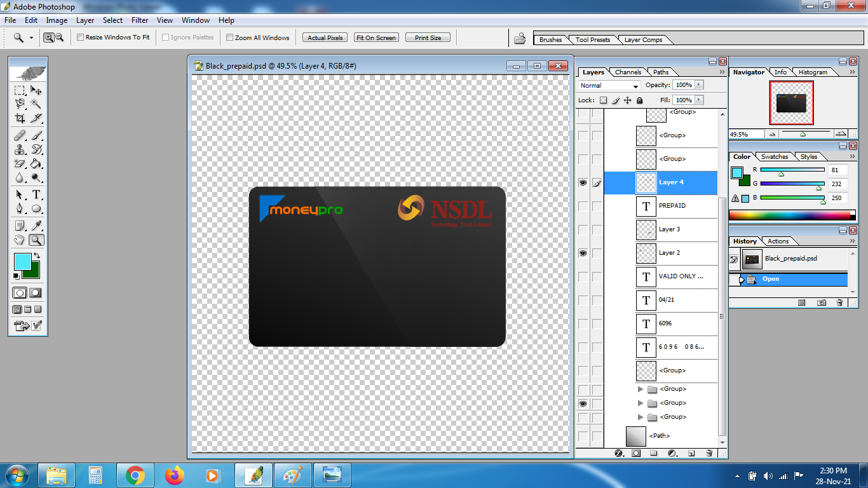This screenshot has width=868, height=488.
Task: Enable Resize Windows To Fit checkbox
Action: click(x=80, y=37)
